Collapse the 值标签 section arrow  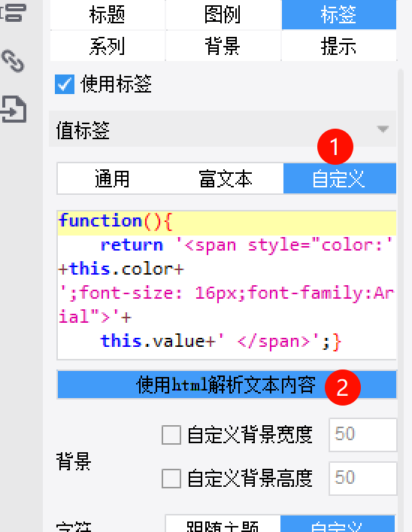click(383, 129)
